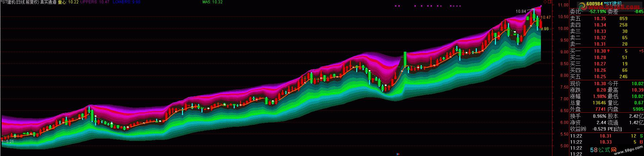Click the 最高 value 10.39
This screenshot has width=644, height=156.
click(x=637, y=90)
